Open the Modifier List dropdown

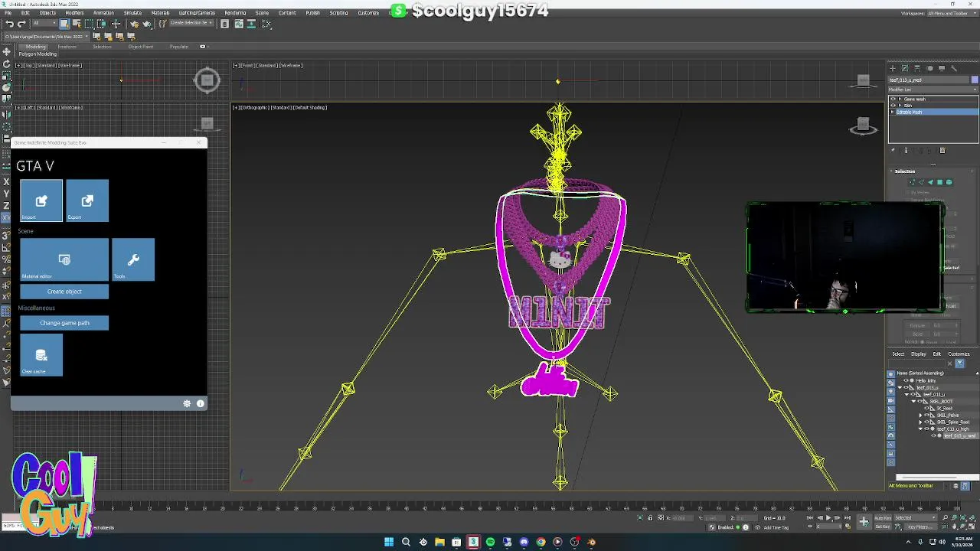933,90
